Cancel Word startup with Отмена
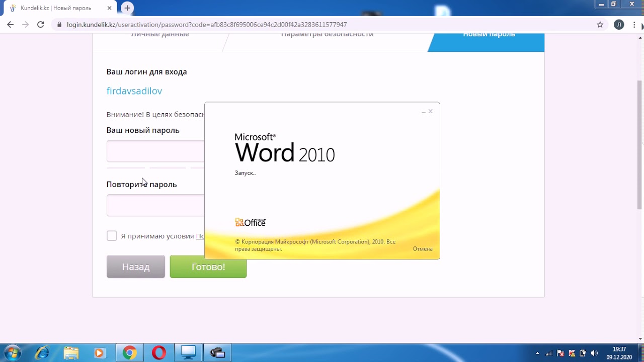The height and width of the screenshot is (362, 644). coord(423,249)
